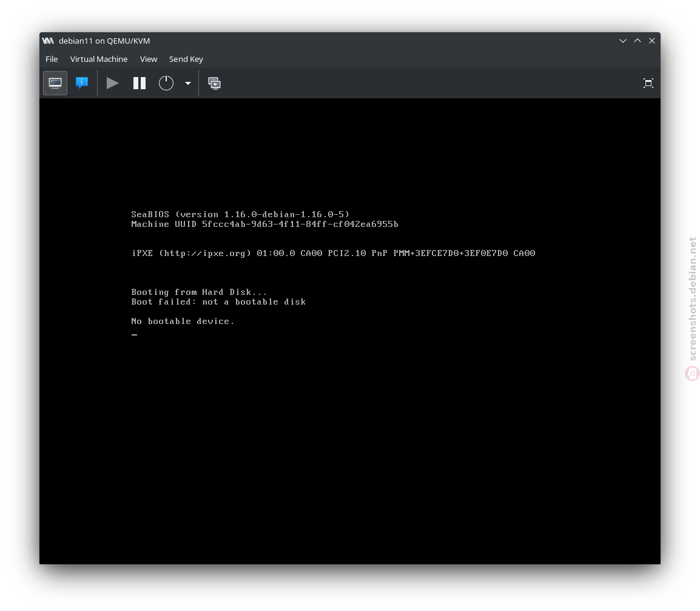Click the 'Boot failed: not a bootable disk' line
700x611 pixels.
click(219, 302)
